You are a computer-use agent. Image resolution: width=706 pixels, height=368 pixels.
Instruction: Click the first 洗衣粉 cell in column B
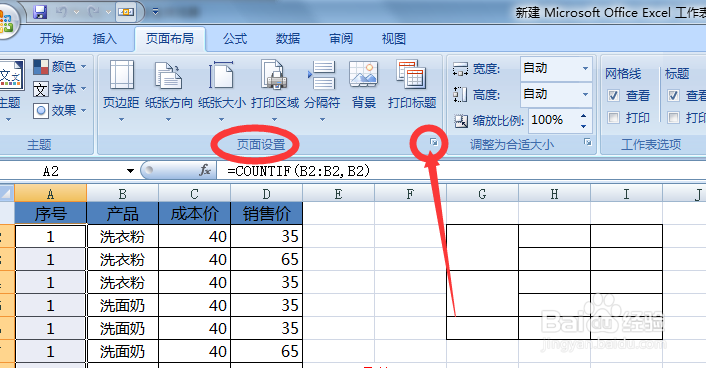pos(122,236)
